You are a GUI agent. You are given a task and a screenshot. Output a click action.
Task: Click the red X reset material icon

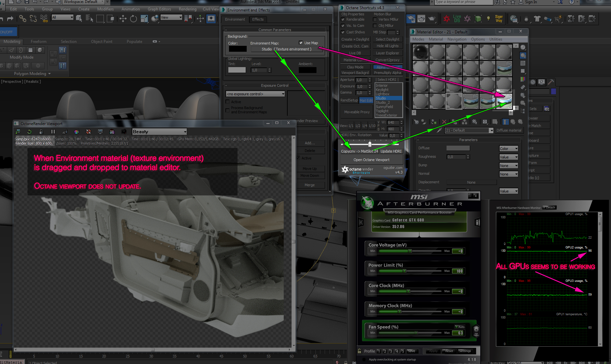(444, 122)
